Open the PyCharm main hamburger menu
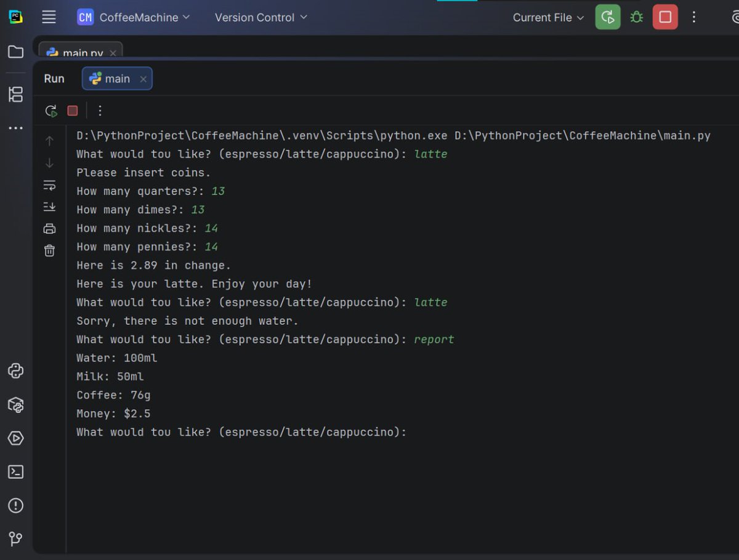Screen dimensions: 739x560 [x=49, y=17]
